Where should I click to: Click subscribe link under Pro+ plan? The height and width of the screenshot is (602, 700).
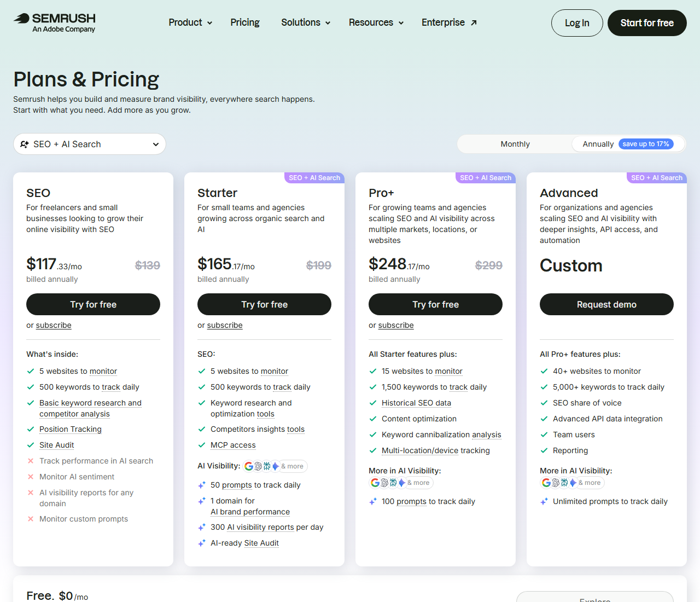(396, 325)
